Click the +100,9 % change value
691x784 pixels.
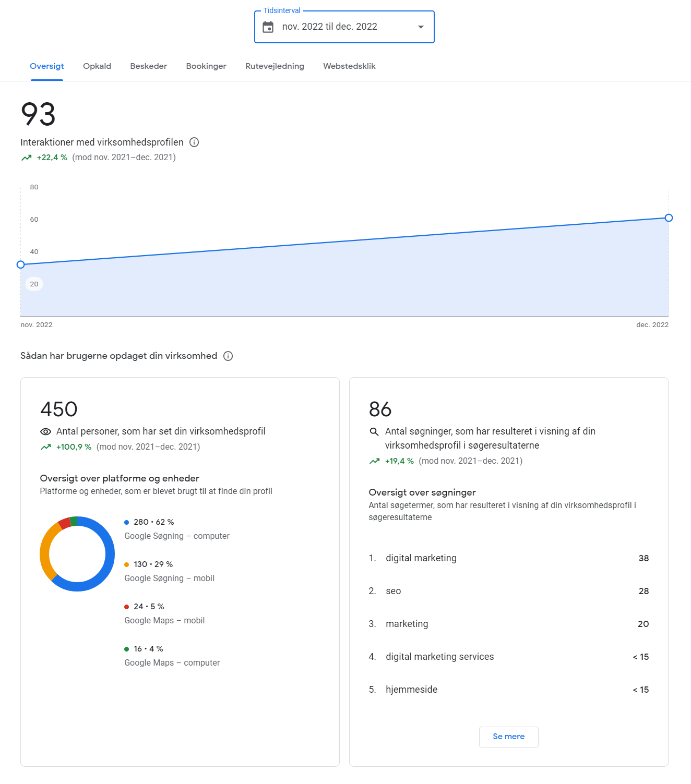(74, 447)
